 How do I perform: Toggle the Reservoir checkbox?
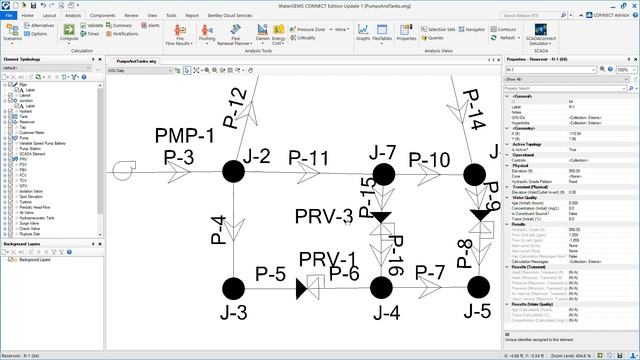point(11,122)
